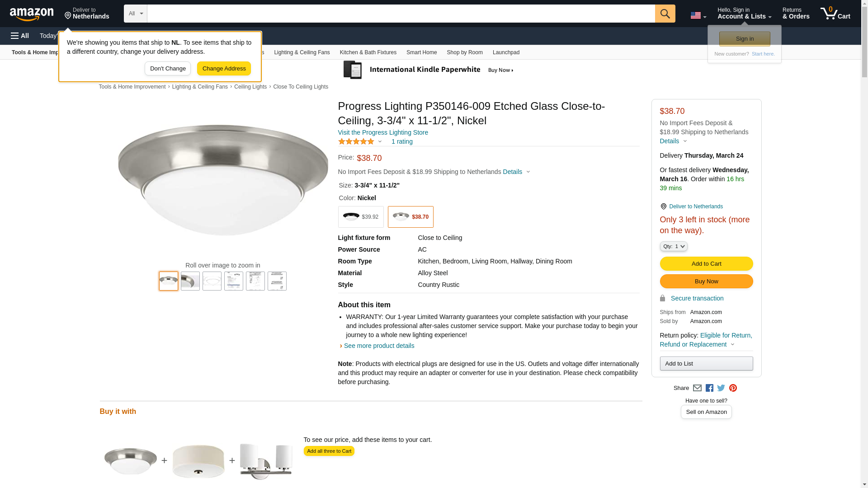Open the All hamburger menu
Screen dimensions: 868x488
point(20,36)
